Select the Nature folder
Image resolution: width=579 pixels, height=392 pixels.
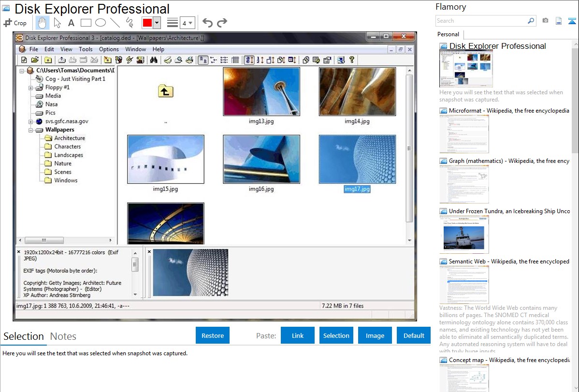coord(58,164)
